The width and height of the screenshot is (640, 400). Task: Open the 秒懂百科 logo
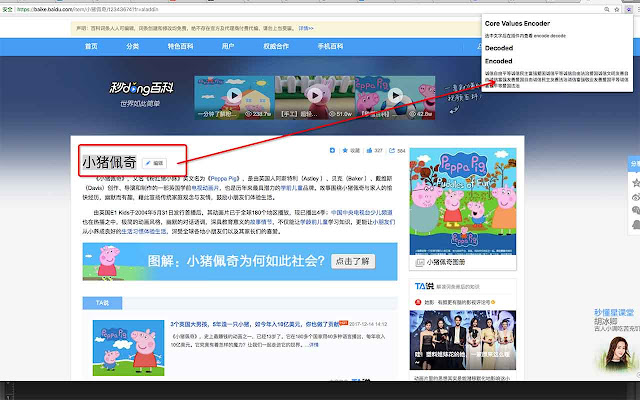pyautogui.click(x=141, y=88)
